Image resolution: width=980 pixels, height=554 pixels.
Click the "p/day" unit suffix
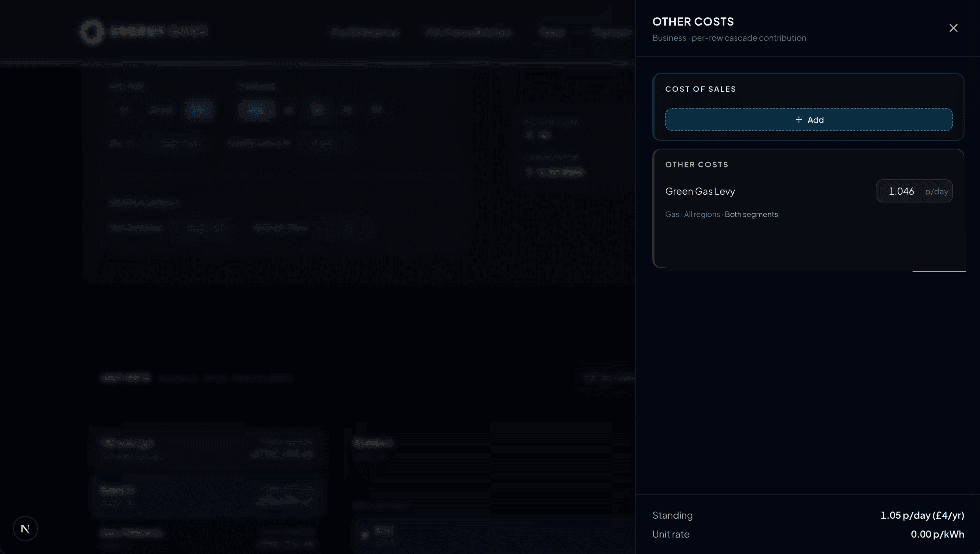(936, 192)
